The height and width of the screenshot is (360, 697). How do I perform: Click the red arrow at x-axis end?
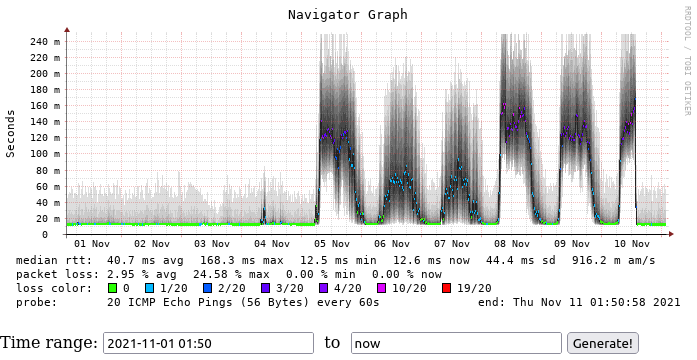click(x=671, y=234)
